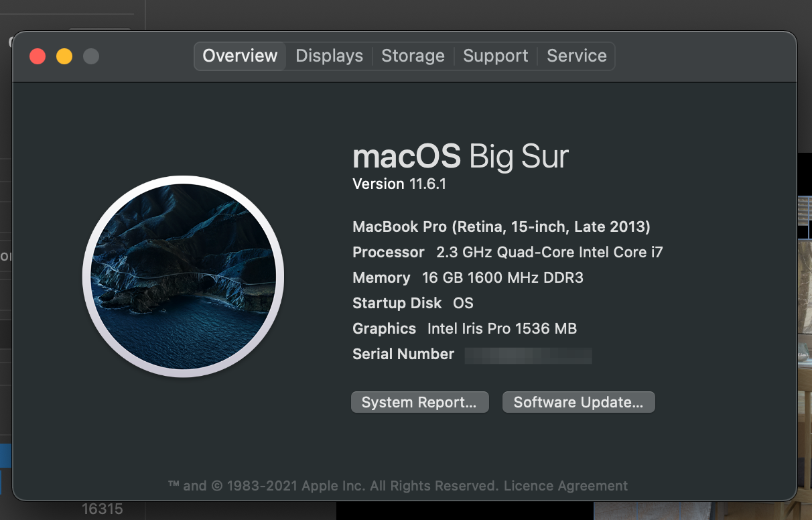This screenshot has height=520, width=812.
Task: Click the Processor label
Action: tap(389, 253)
